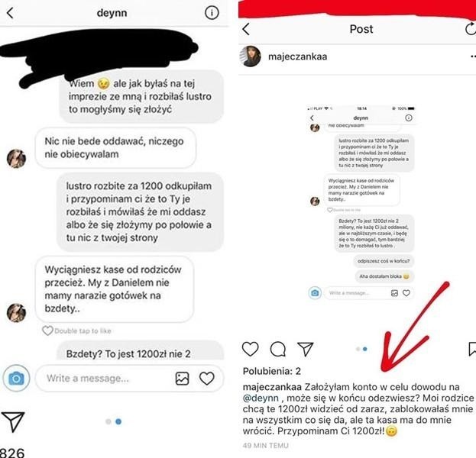Go back from the Post screen
Viewport: 476px width, 458px height.
tap(246, 29)
